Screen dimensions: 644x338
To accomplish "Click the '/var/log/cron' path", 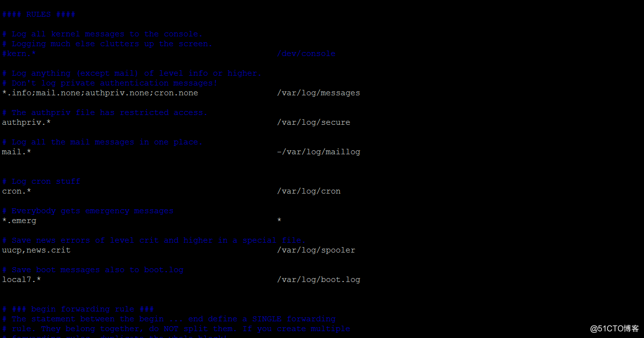I will tap(309, 191).
